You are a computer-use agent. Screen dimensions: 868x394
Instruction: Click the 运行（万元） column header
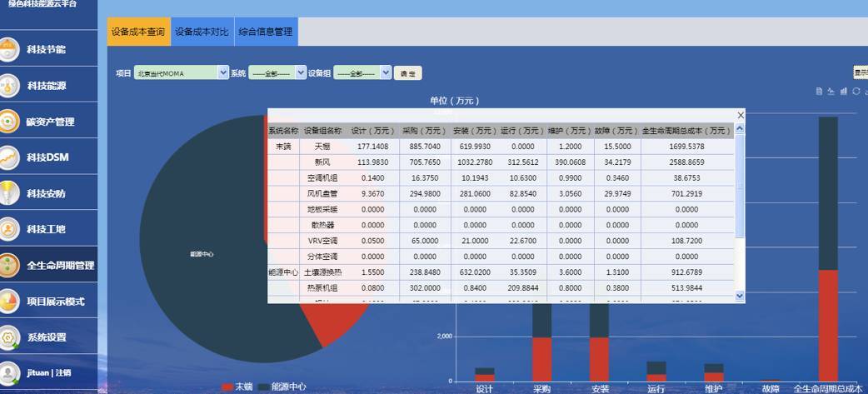click(x=522, y=131)
